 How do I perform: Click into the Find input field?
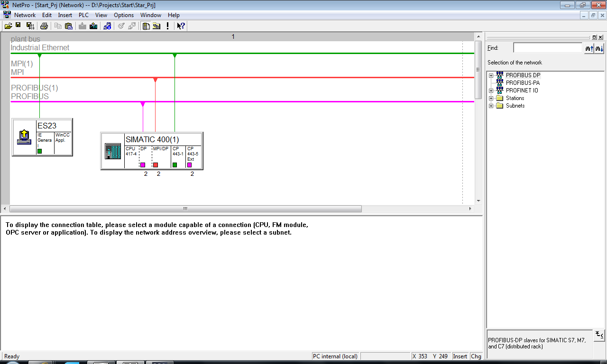pos(548,48)
